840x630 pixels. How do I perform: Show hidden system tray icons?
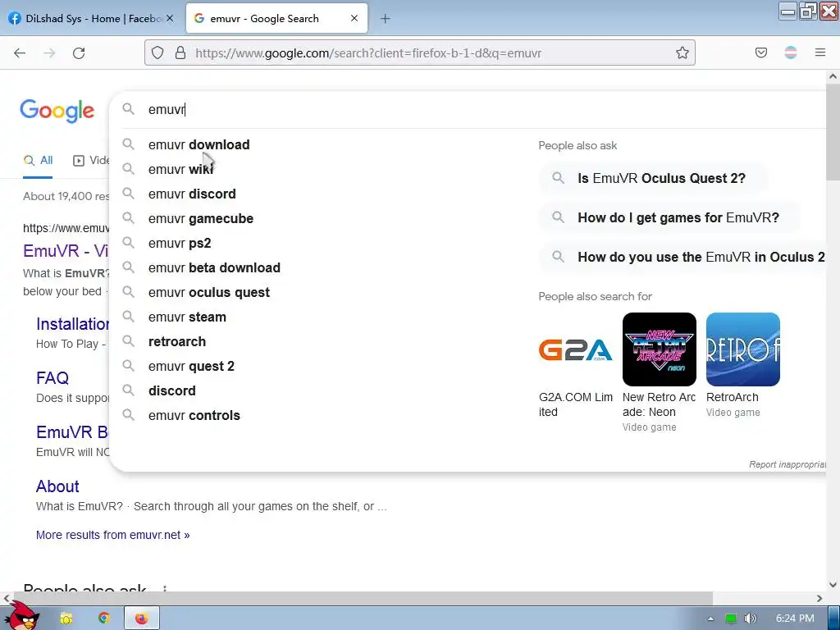(x=710, y=619)
